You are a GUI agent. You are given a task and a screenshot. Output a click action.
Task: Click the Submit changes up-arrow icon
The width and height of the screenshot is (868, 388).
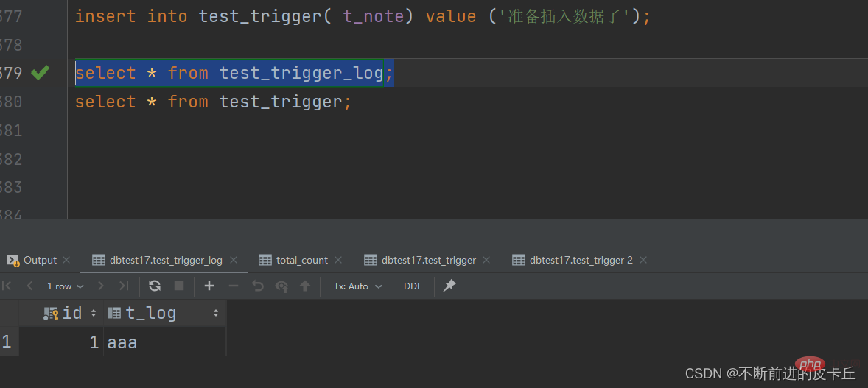tap(304, 286)
